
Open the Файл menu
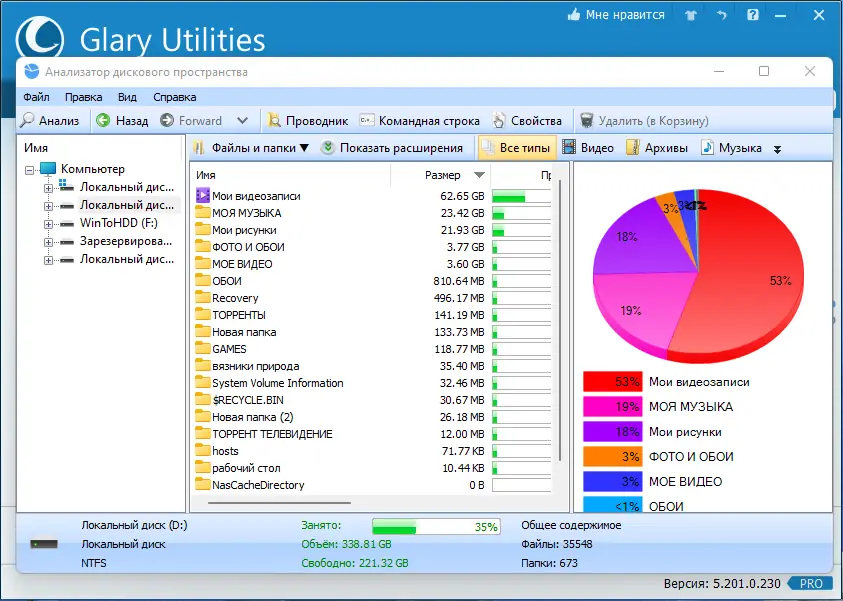click(x=36, y=97)
